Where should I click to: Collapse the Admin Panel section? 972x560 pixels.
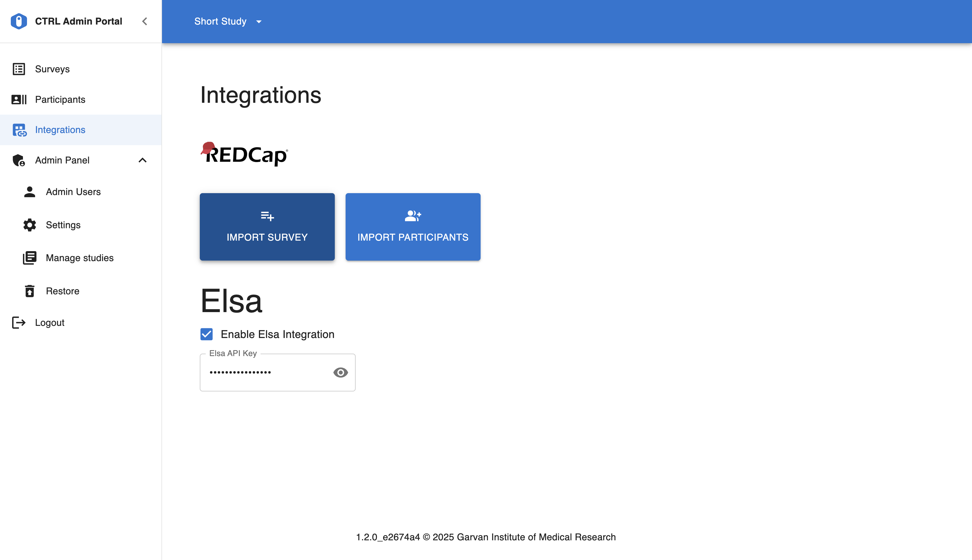(143, 160)
